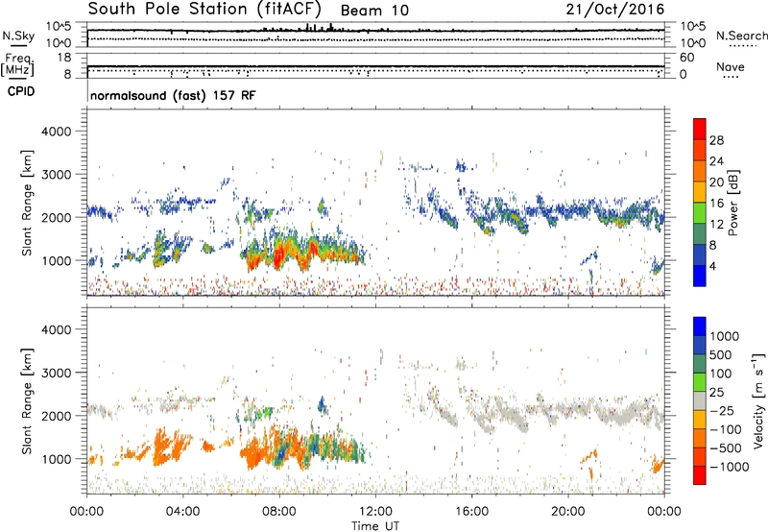Click 'normalsound (fast) 157 RF' text
The height and width of the screenshot is (532, 768).
click(173, 95)
